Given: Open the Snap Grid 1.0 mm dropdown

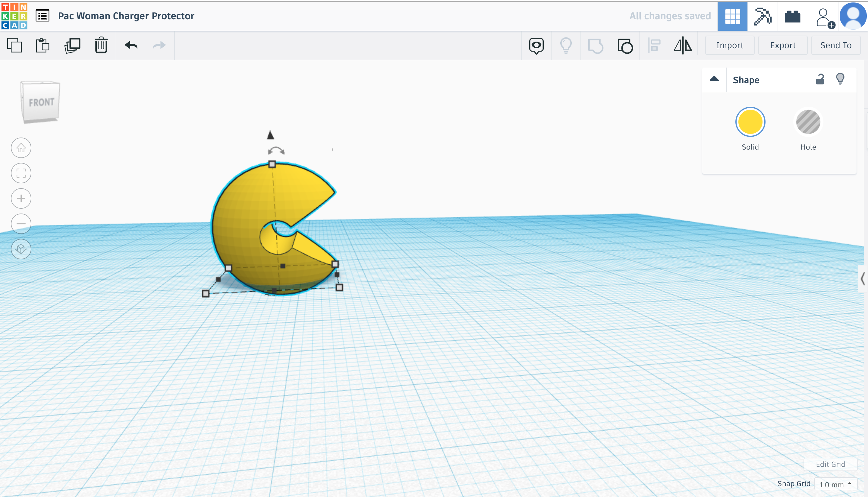Looking at the screenshot, I should (835, 484).
